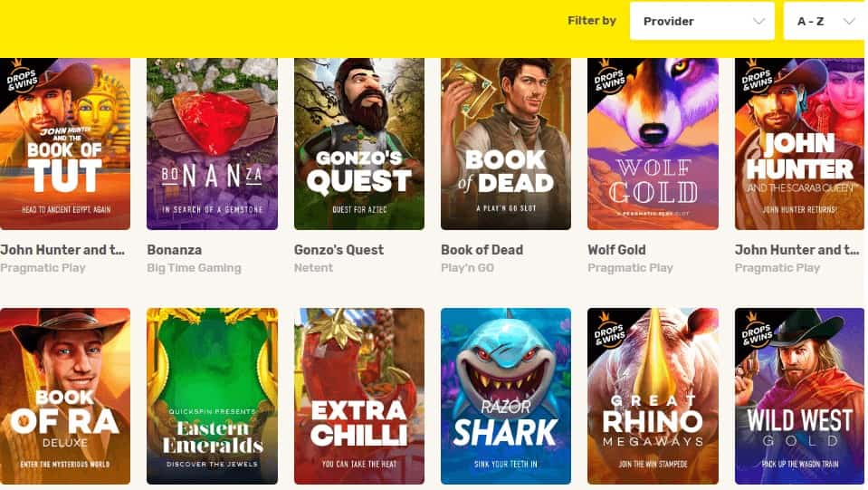The image size is (868, 490).
Task: Select the Book of Dead game tile
Action: [506, 145]
